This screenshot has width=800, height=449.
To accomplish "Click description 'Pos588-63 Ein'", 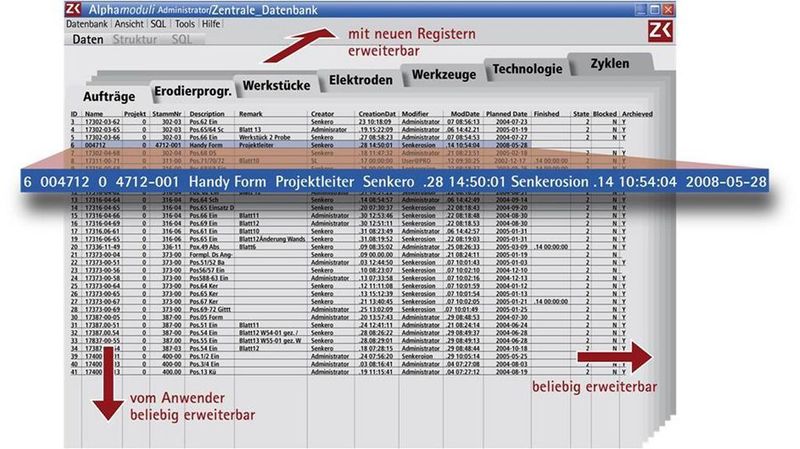I will [209, 278].
